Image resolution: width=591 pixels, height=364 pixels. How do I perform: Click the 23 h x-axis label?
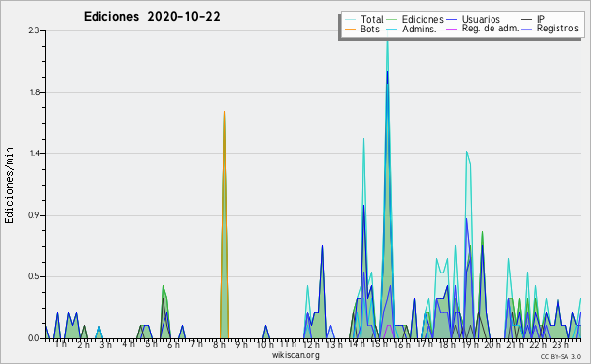coord(560,344)
